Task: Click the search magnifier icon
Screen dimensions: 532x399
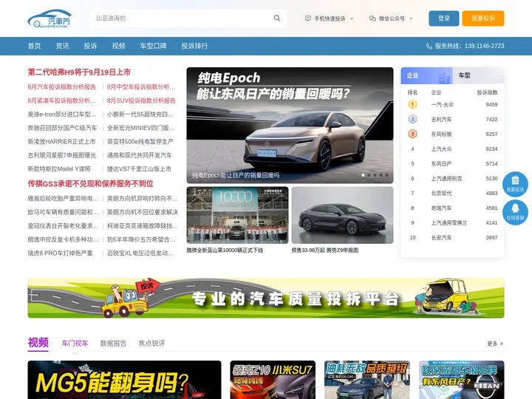Action: click(277, 18)
